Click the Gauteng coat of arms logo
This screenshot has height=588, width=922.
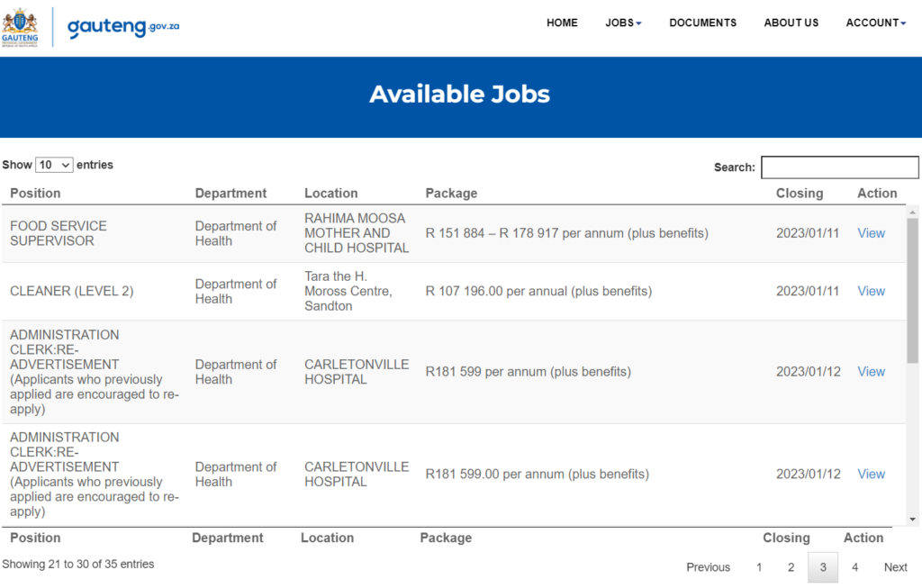(21, 26)
